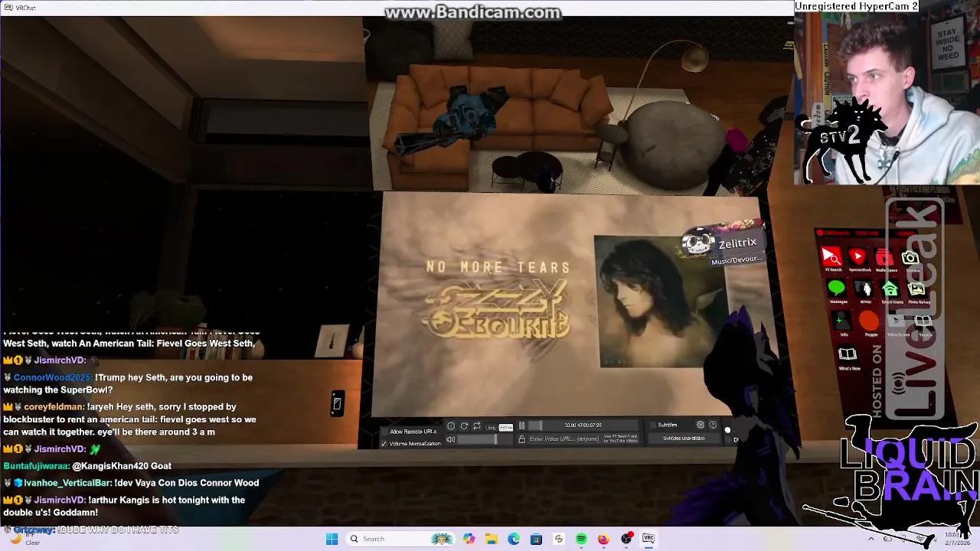980x551 pixels.
Task: Open the Media Queue app icon
Action: pos(885,258)
